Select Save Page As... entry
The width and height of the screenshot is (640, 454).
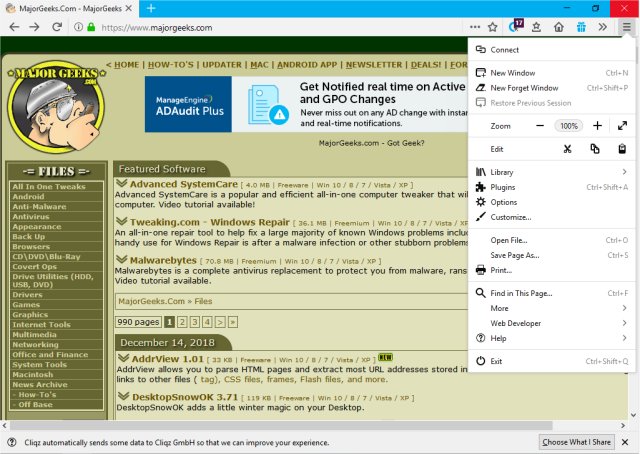pyautogui.click(x=551, y=256)
